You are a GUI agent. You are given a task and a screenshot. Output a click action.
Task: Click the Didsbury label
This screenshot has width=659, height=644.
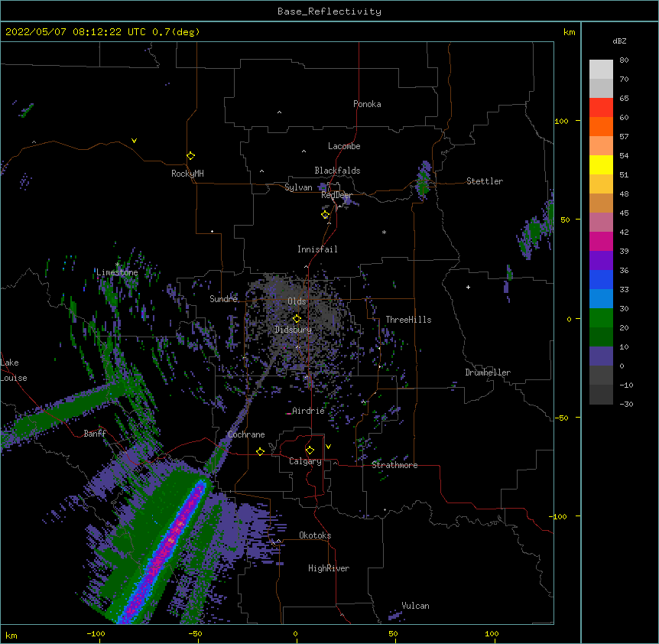coord(293,330)
